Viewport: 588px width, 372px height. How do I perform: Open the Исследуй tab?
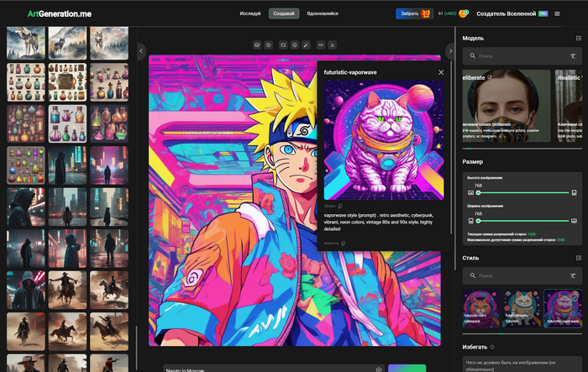click(249, 13)
